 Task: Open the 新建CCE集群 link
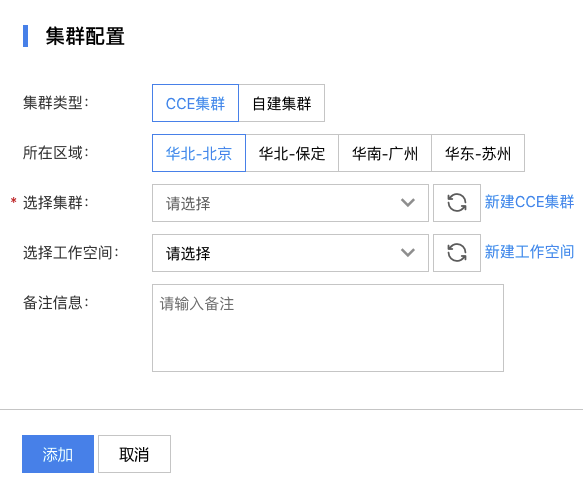coord(529,202)
